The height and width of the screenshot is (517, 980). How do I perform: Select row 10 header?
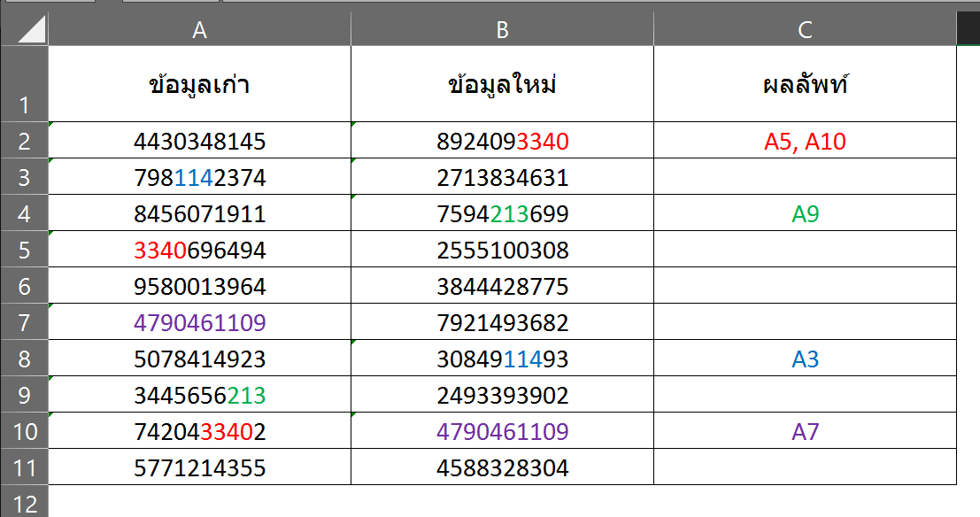click(x=25, y=431)
